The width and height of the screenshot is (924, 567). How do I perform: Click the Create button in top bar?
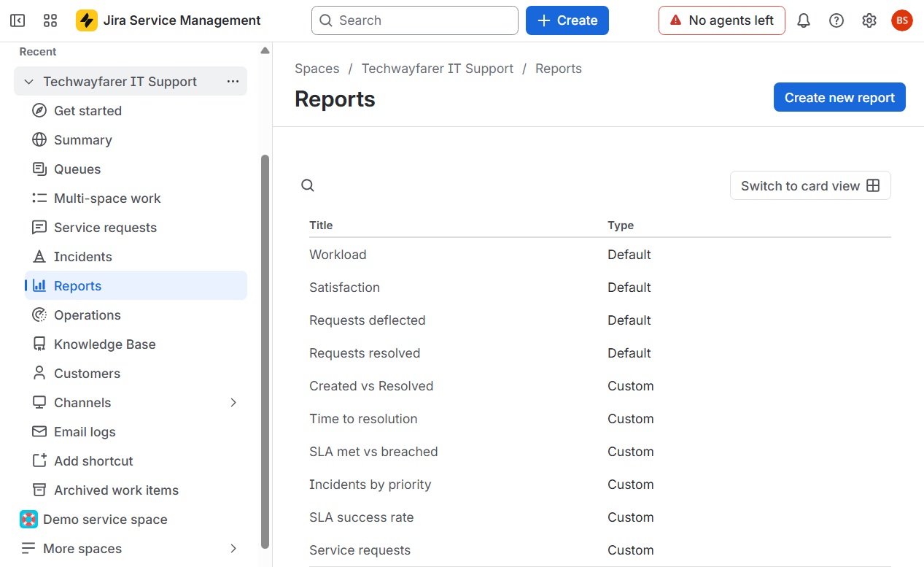[567, 20]
